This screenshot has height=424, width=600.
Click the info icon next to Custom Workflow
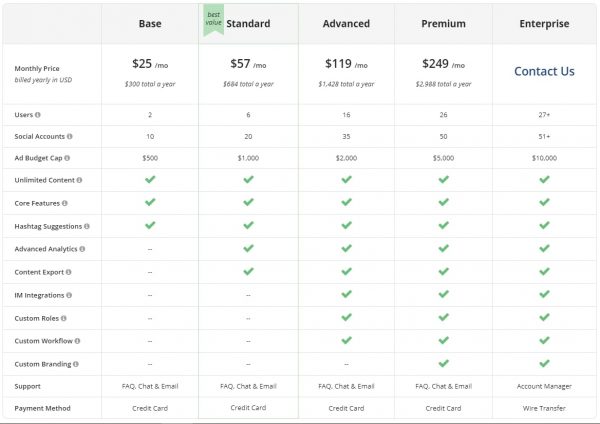[x=77, y=341]
